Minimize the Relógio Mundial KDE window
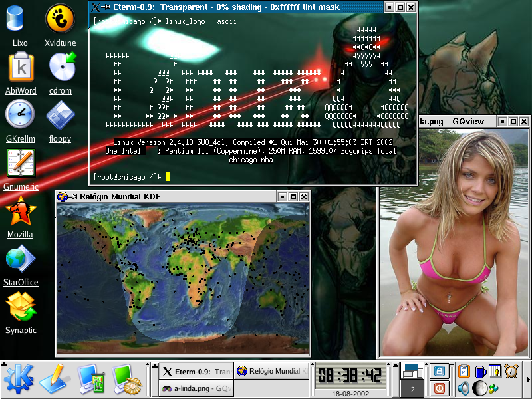This screenshot has width=532, height=399. (283, 197)
